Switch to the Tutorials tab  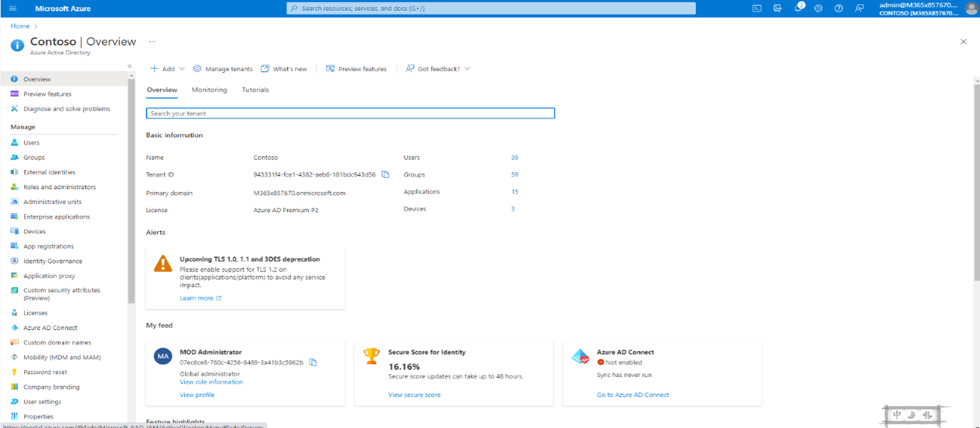coord(255,90)
